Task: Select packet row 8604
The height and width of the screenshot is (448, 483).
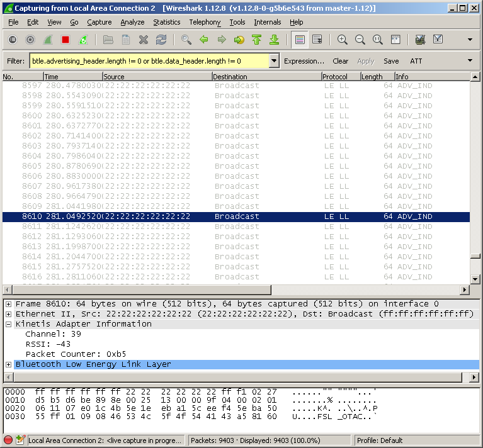Action: tap(236, 156)
